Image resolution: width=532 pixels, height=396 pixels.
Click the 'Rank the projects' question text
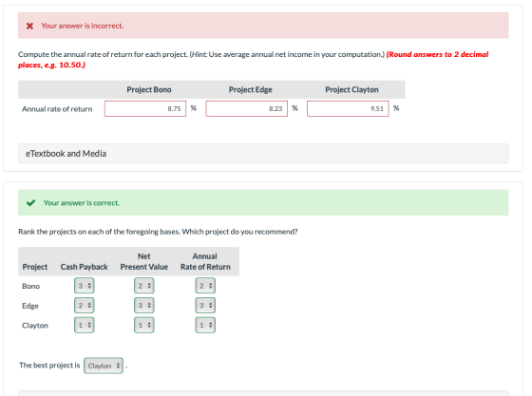click(158, 232)
